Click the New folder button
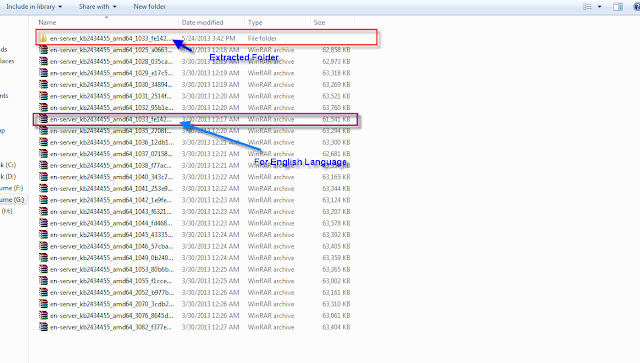Viewport: 640px width, 363px height. (x=149, y=7)
